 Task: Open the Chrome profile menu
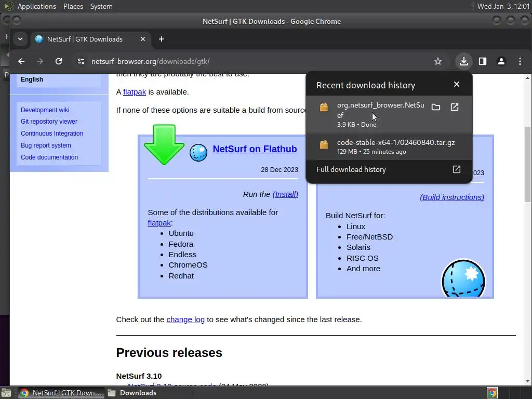501,61
